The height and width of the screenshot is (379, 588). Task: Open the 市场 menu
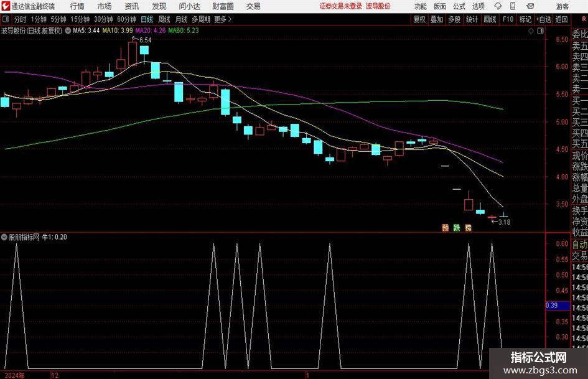pyautogui.click(x=105, y=6)
